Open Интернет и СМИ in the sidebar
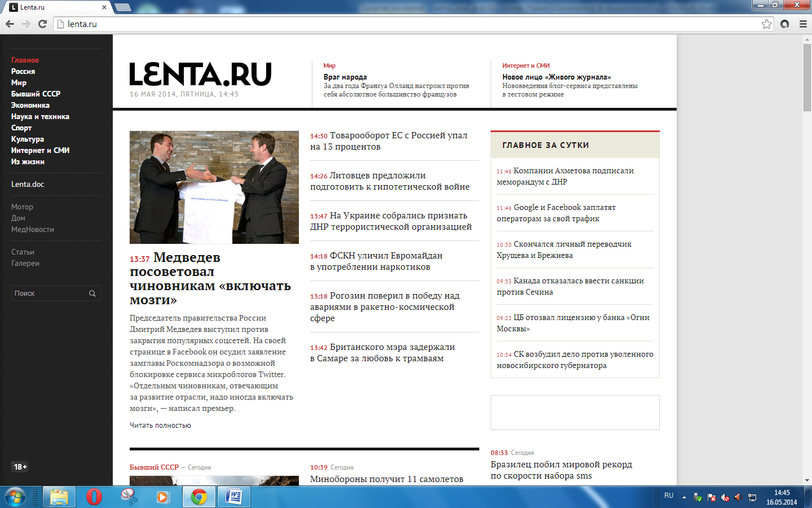812x508 pixels. coord(41,151)
